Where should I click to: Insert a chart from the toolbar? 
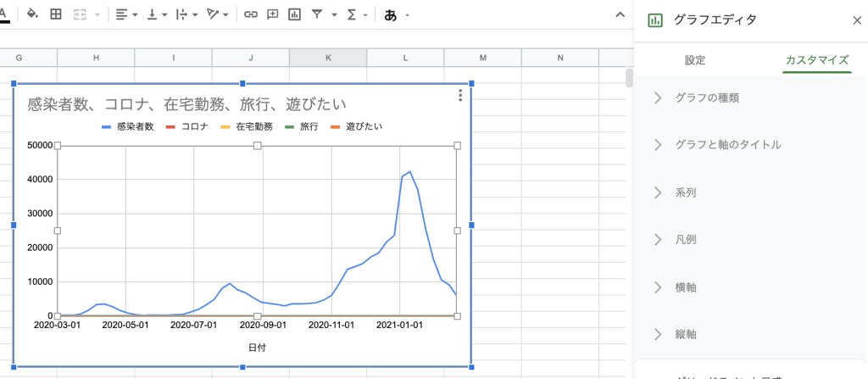[x=294, y=15]
